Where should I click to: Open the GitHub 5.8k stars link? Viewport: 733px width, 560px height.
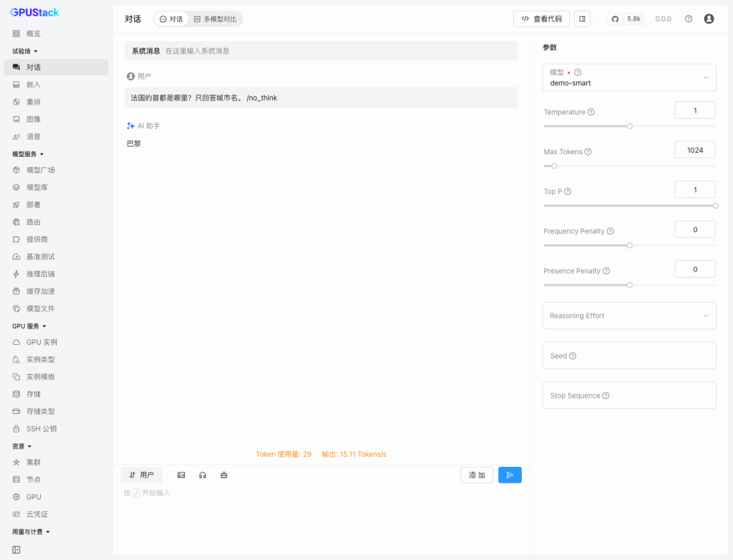click(x=626, y=19)
